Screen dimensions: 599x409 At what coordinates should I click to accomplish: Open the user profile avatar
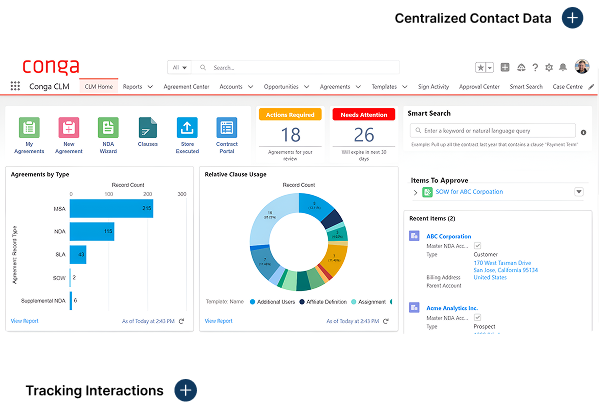pyautogui.click(x=582, y=66)
